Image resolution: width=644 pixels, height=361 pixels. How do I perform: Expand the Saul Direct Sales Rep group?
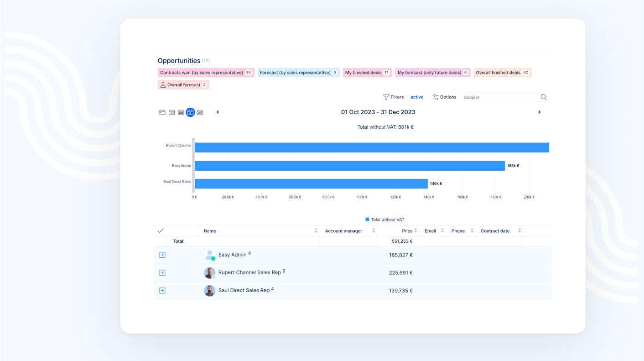pyautogui.click(x=162, y=291)
